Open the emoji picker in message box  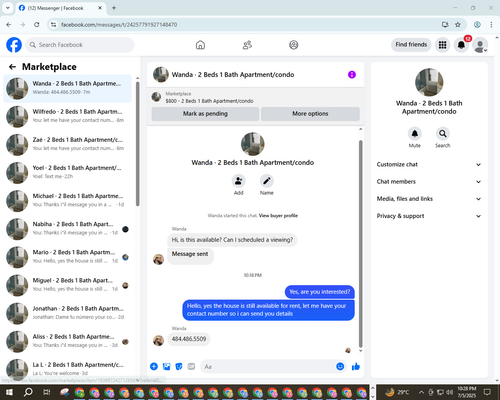coord(340,366)
